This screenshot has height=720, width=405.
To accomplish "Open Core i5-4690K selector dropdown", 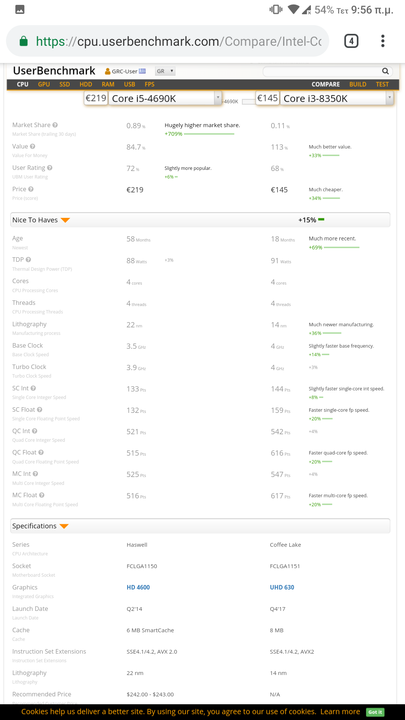I will (165, 98).
